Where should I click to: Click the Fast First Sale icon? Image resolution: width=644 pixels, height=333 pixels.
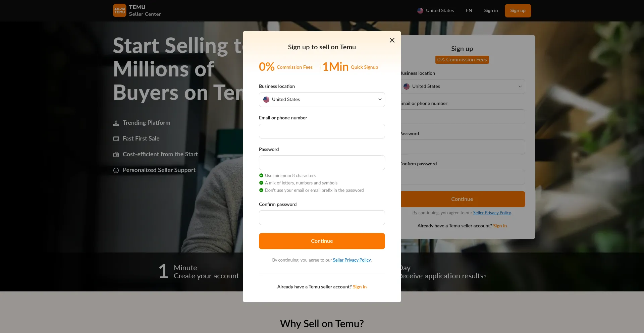(x=116, y=138)
